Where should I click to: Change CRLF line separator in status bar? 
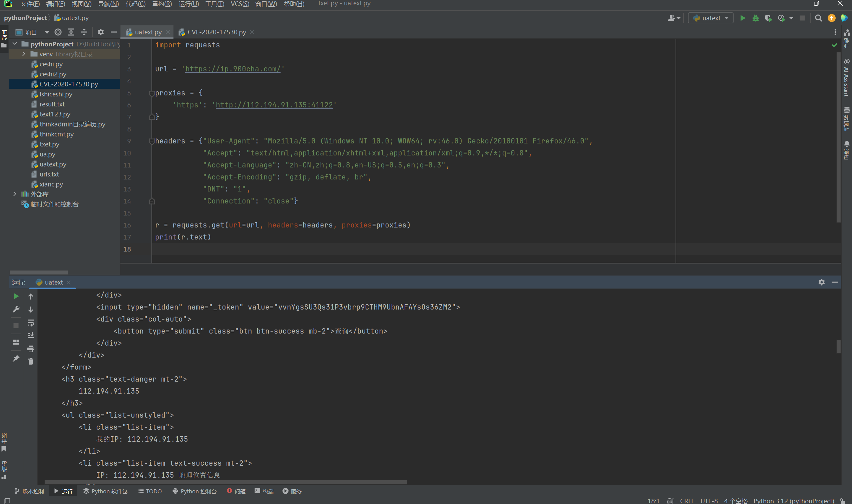[687, 501]
